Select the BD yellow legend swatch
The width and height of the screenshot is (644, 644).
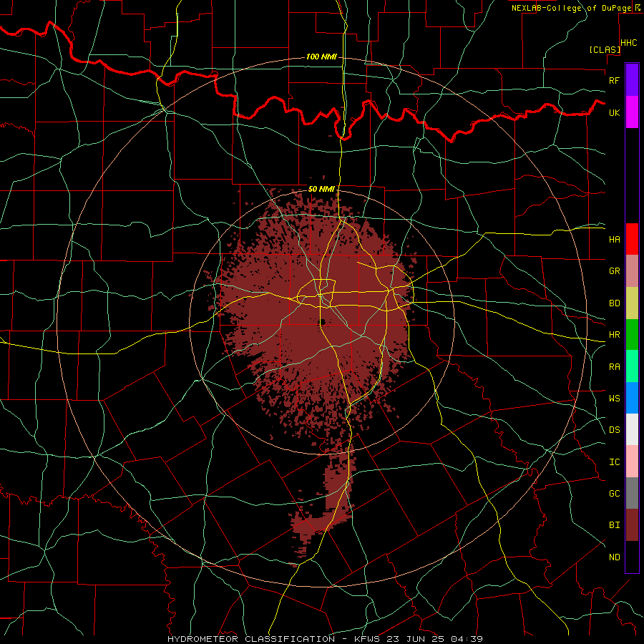[632, 303]
